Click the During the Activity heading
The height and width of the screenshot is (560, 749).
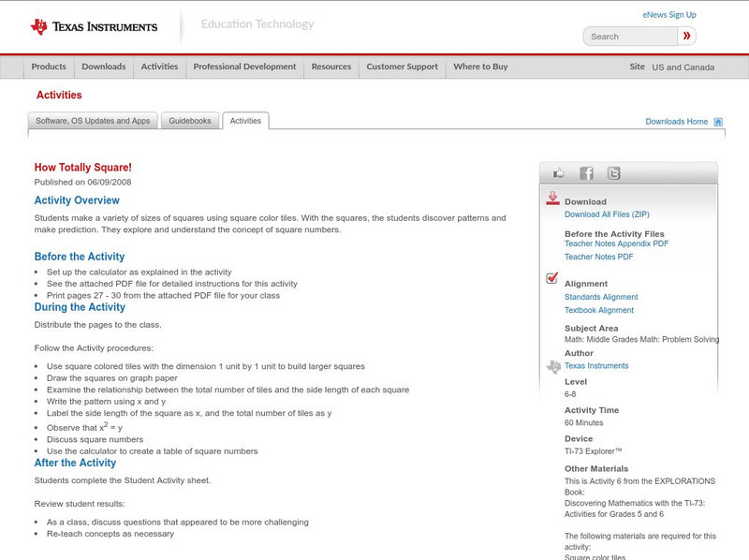coord(80,307)
